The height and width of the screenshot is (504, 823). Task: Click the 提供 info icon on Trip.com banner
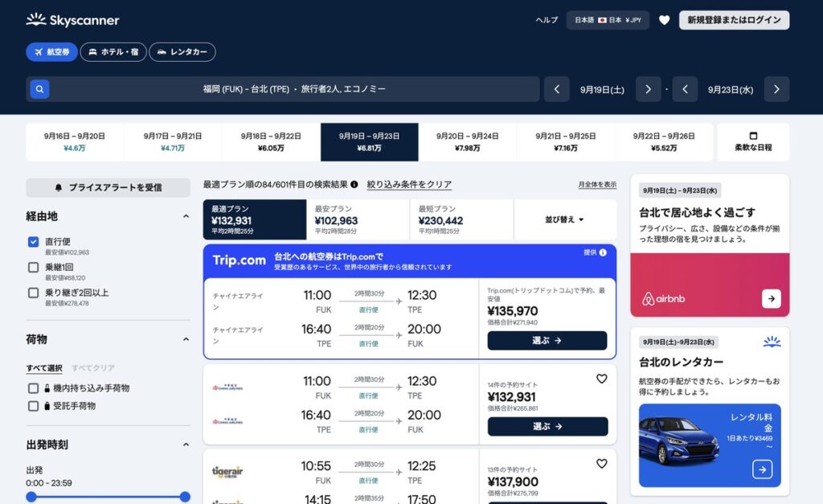[x=603, y=252]
